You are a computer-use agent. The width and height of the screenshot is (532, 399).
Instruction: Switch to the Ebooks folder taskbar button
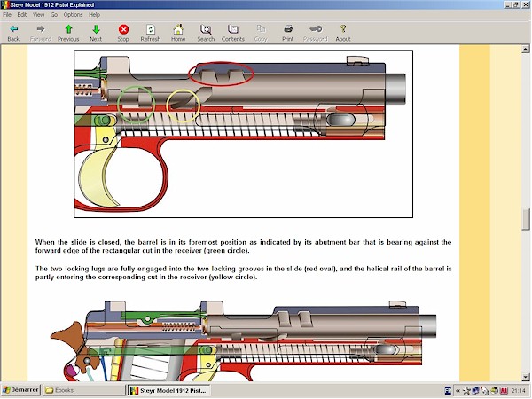click(84, 390)
